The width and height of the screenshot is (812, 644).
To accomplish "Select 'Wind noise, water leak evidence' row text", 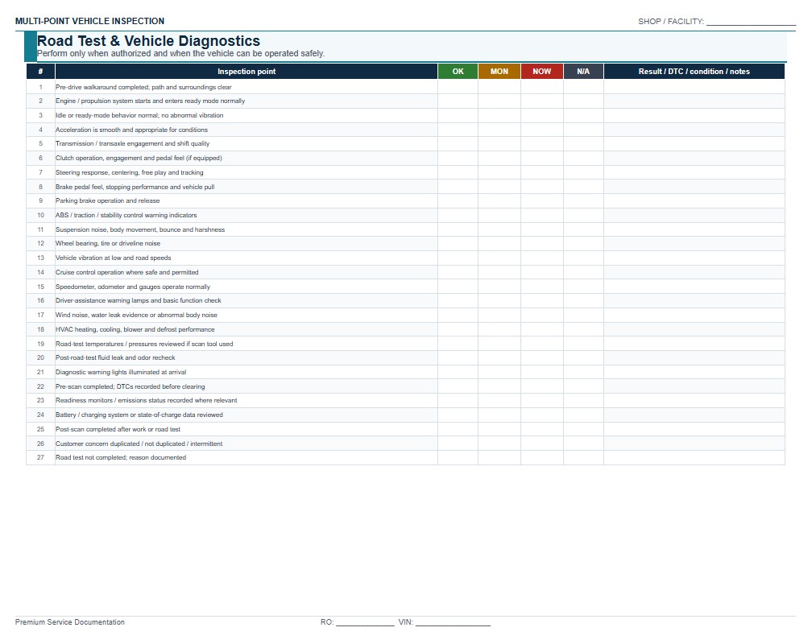I will coord(137,316).
